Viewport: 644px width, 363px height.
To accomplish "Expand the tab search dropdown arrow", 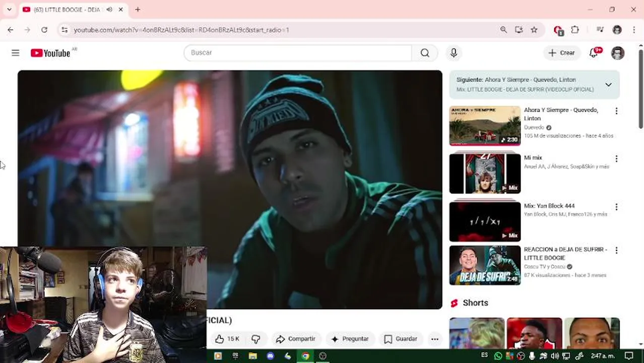I will (x=9, y=10).
